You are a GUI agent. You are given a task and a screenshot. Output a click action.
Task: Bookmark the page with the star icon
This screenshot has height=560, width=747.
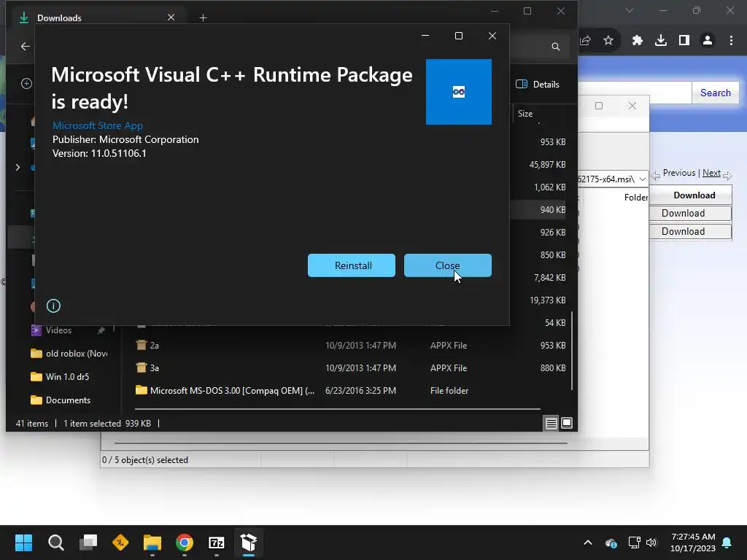[608, 41]
